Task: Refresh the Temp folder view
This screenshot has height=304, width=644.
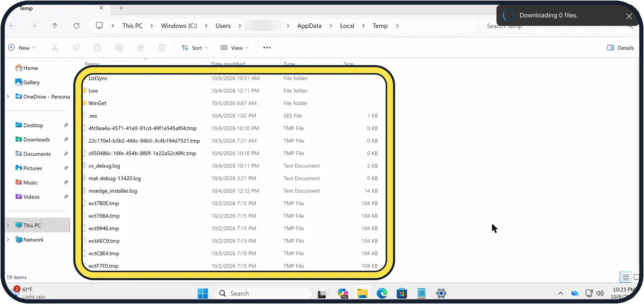Action: pos(76,25)
